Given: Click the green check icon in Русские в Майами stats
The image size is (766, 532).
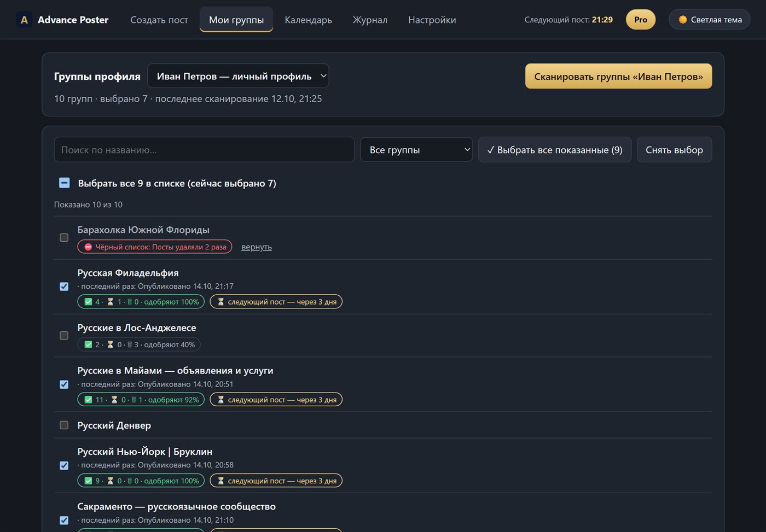Looking at the screenshot, I should pyautogui.click(x=88, y=400).
